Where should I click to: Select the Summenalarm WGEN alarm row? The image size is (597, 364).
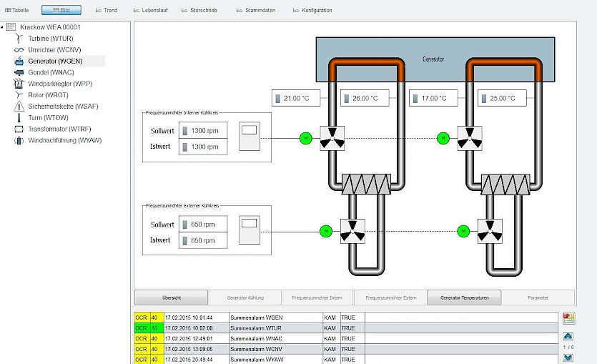click(346, 318)
